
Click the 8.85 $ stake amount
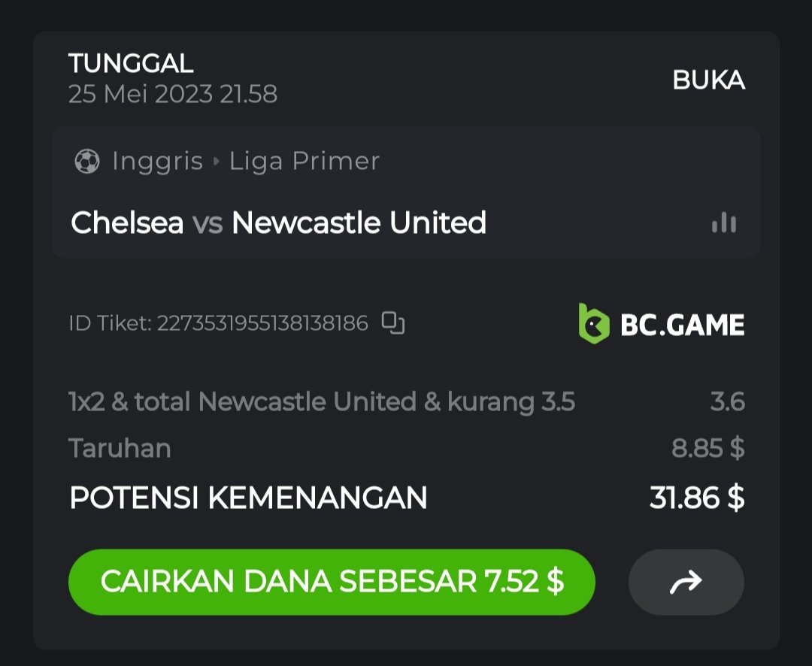pos(707,449)
